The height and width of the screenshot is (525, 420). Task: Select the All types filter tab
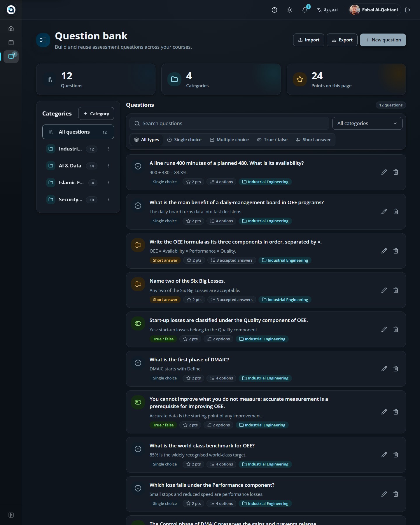click(147, 140)
